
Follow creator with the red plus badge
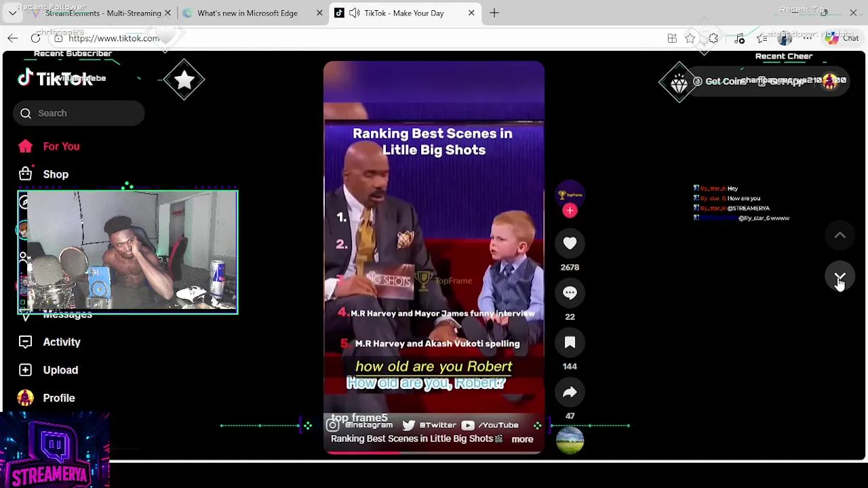coord(570,211)
